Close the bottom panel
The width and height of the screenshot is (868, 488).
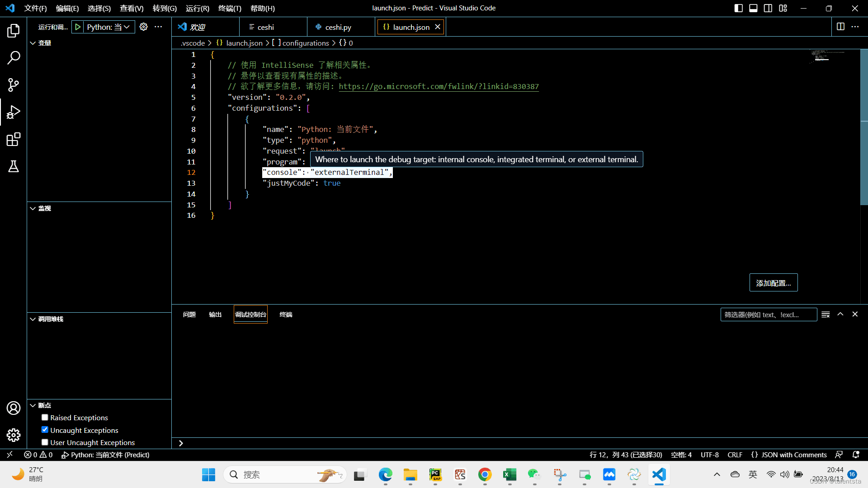pos(855,314)
